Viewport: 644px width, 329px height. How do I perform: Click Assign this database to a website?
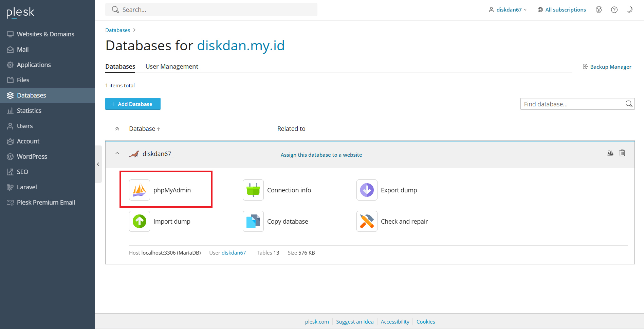(x=321, y=155)
